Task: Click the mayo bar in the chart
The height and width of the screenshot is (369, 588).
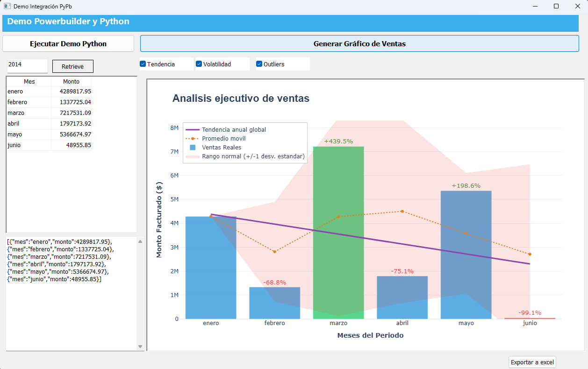Action: 466,255
